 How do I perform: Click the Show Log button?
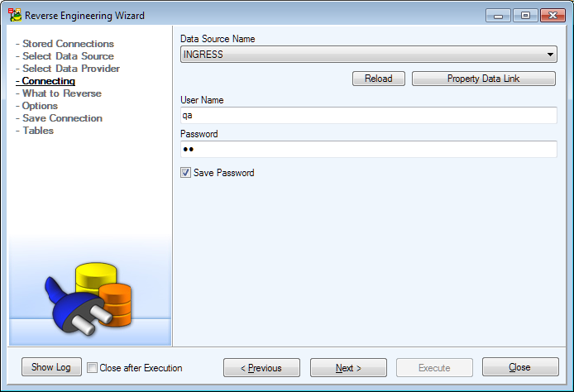pos(51,367)
